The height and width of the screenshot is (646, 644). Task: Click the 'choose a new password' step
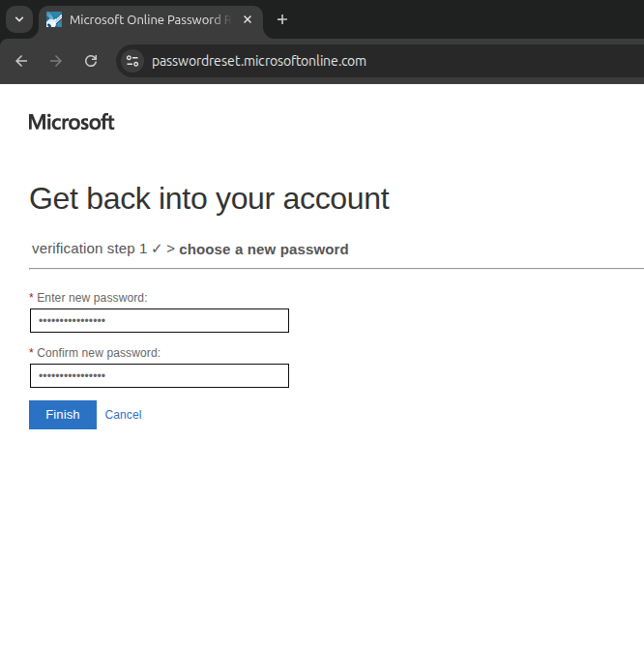(263, 250)
